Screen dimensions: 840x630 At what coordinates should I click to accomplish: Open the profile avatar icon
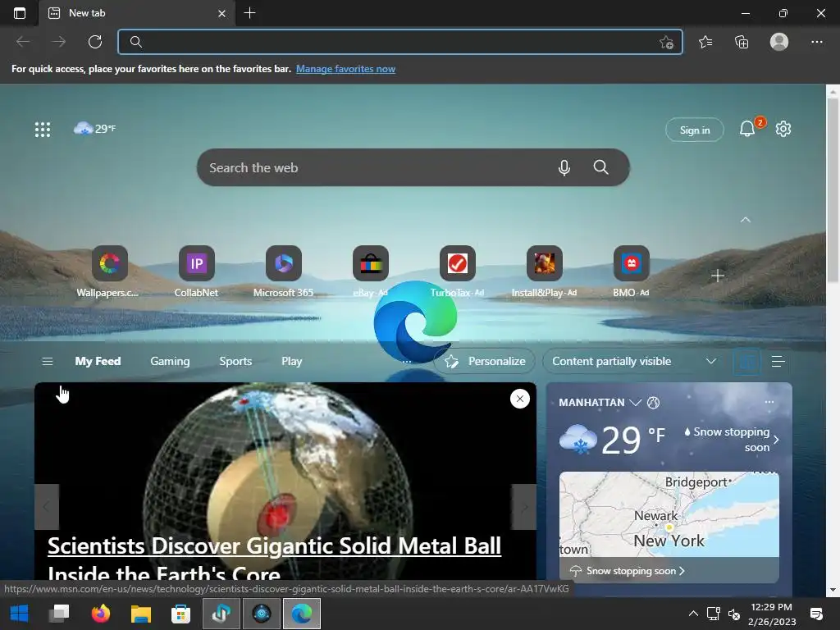point(779,42)
